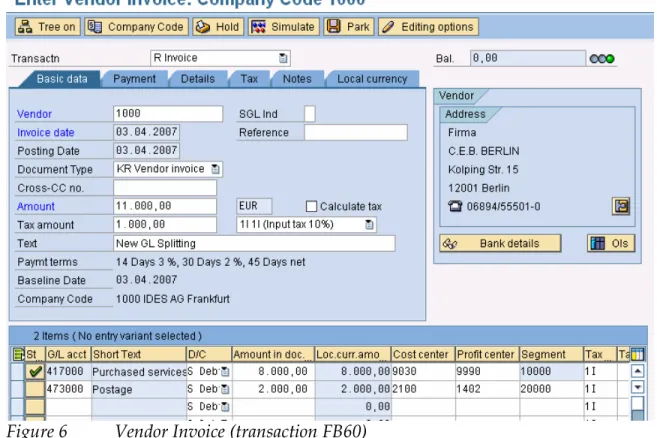Screen dimensions: 657x438
Task: Click the items table scroll up arrow
Action: pyautogui.click(x=637, y=371)
